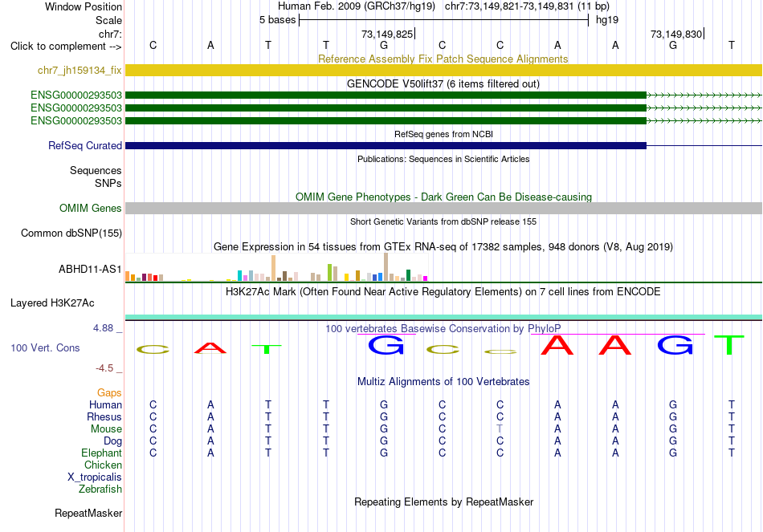The image size is (763, 532).
Task: Click the chr7: base position label
Action: (110, 34)
